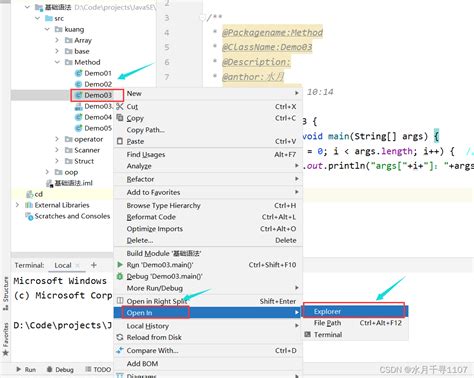Viewport: 474px width, 378px height.
Task: Click the Open In menu entry
Action: 208,313
